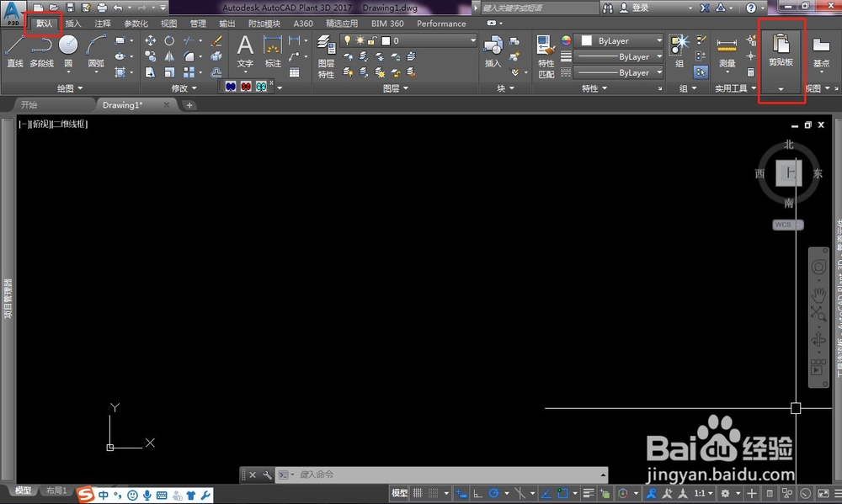Click the Insert block (插入) icon
Screen dimensions: 842x504
[x=493, y=51]
